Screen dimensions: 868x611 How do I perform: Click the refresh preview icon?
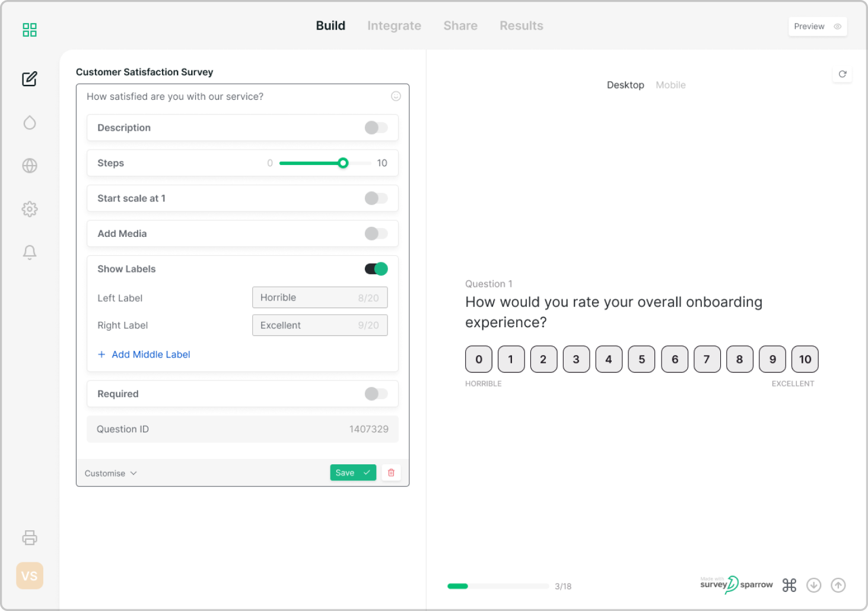tap(842, 74)
